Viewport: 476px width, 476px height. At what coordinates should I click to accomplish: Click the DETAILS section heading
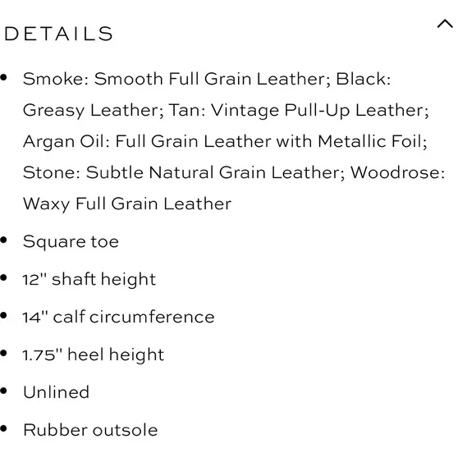(x=58, y=34)
